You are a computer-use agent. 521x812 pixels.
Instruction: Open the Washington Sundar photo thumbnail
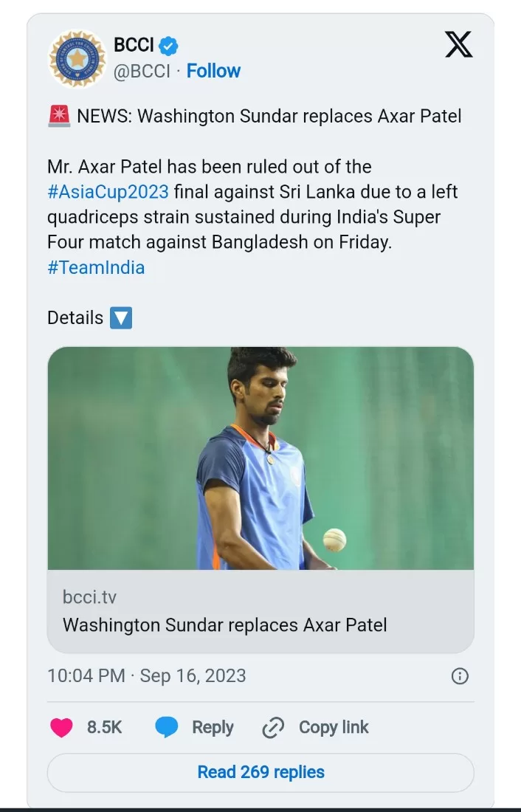(x=260, y=458)
